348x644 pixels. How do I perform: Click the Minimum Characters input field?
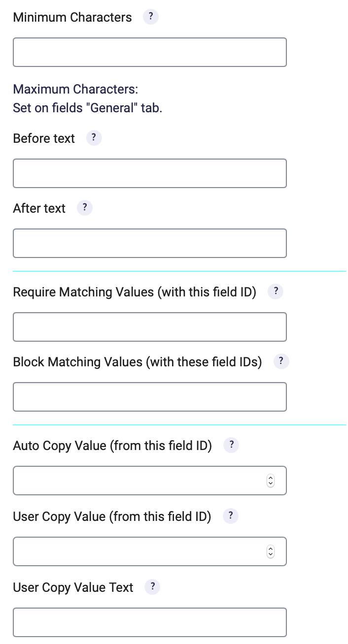(x=150, y=52)
